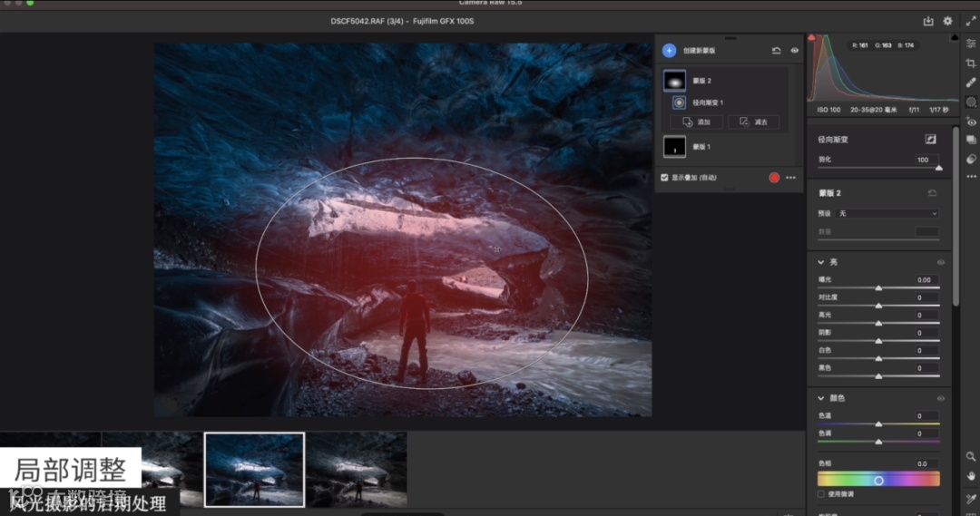The width and height of the screenshot is (980, 516).
Task: Click the 阴影 shadows value field
Action: coord(926,332)
